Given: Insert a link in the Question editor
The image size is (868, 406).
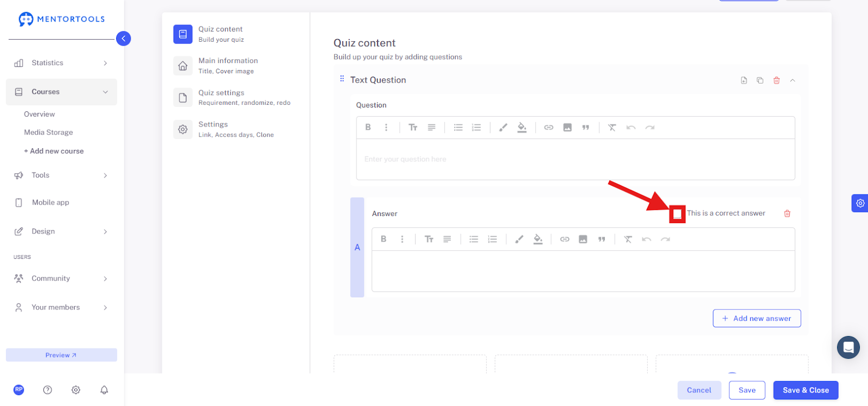Looking at the screenshot, I should (x=549, y=128).
